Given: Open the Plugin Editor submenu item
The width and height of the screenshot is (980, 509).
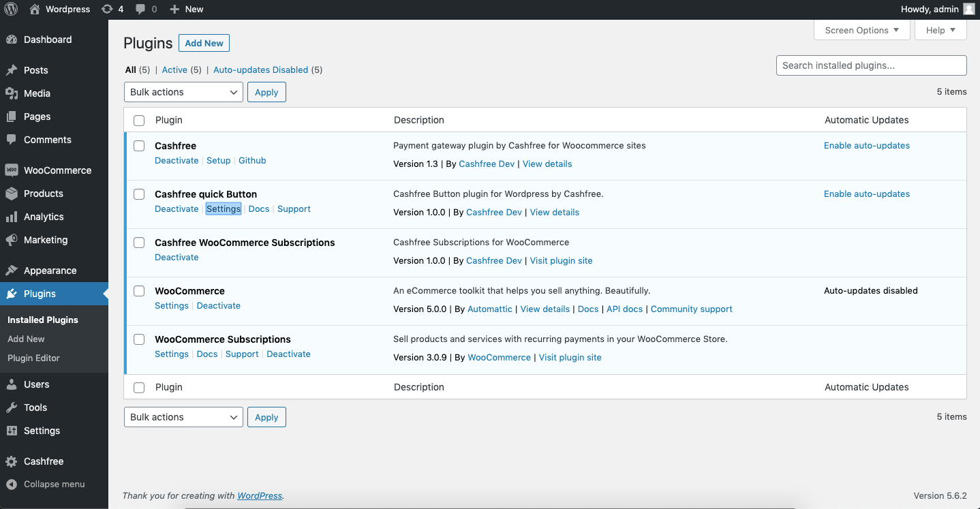Looking at the screenshot, I should (x=33, y=358).
